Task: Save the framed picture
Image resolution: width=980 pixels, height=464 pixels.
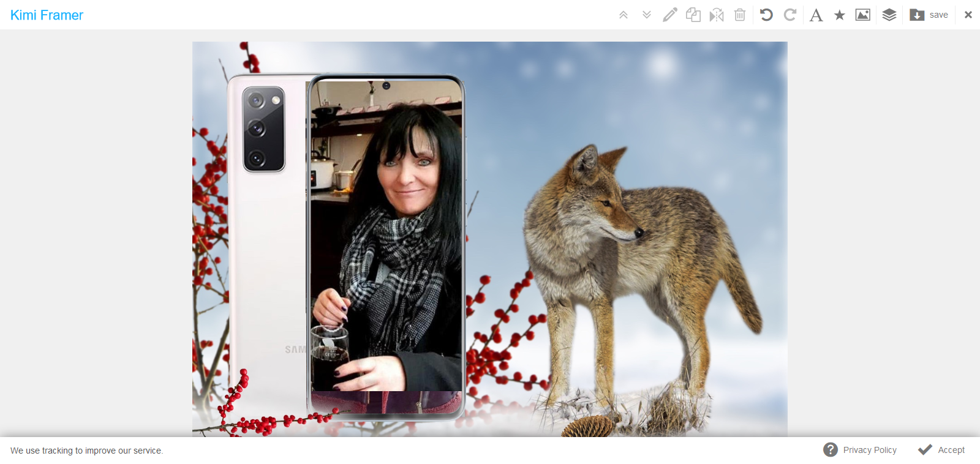Action: tap(929, 15)
